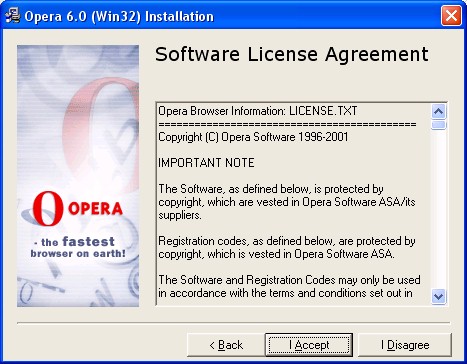
Task: Close the Opera installation window
Action: [x=451, y=15]
